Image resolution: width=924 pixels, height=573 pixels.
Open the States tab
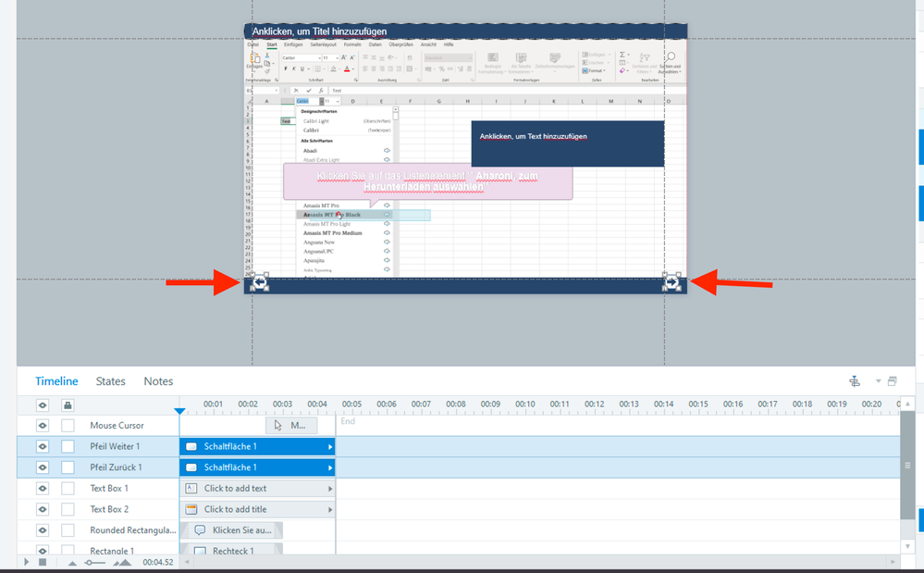click(x=111, y=381)
